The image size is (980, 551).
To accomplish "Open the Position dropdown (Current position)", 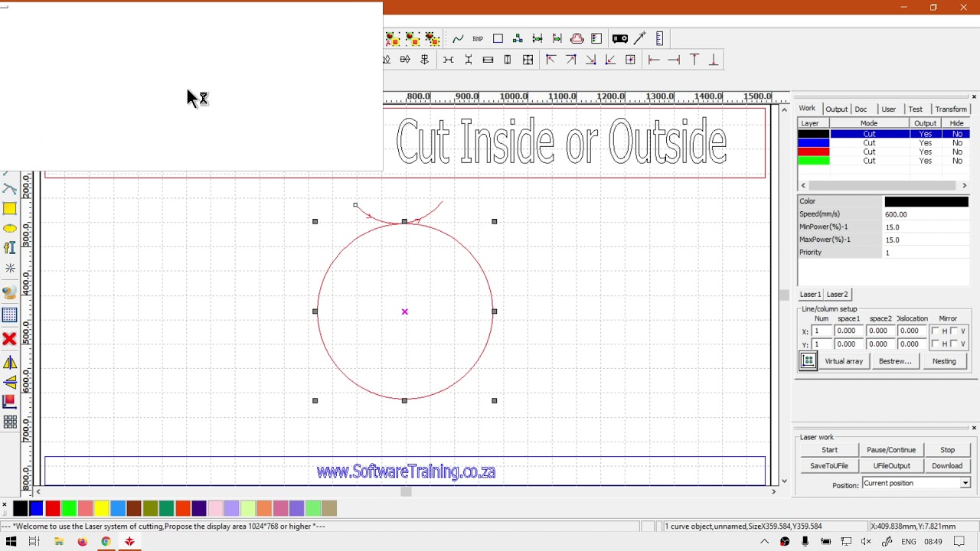I will tap(916, 484).
